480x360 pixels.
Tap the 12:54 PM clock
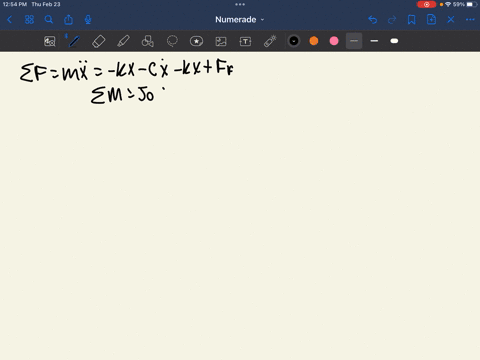pos(15,4)
